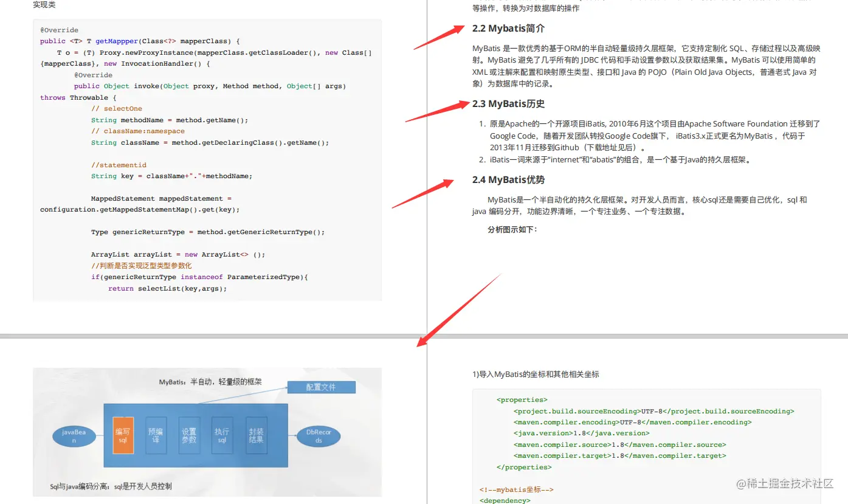Click the "ArrayList arrayList = new ArrayList<>" line
The image size is (848, 504).
pos(178,255)
